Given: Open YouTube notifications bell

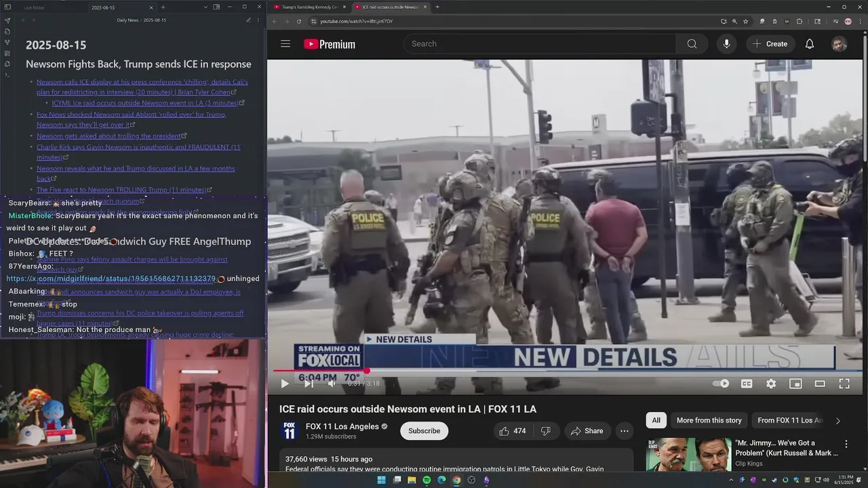Looking at the screenshot, I should click(809, 44).
